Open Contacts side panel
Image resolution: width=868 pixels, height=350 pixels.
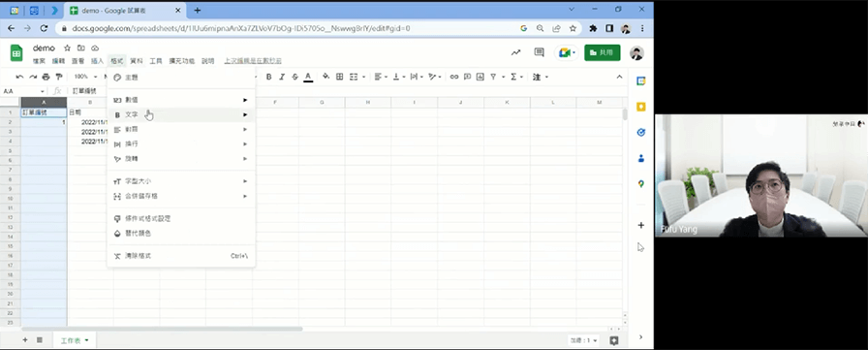pyautogui.click(x=641, y=158)
